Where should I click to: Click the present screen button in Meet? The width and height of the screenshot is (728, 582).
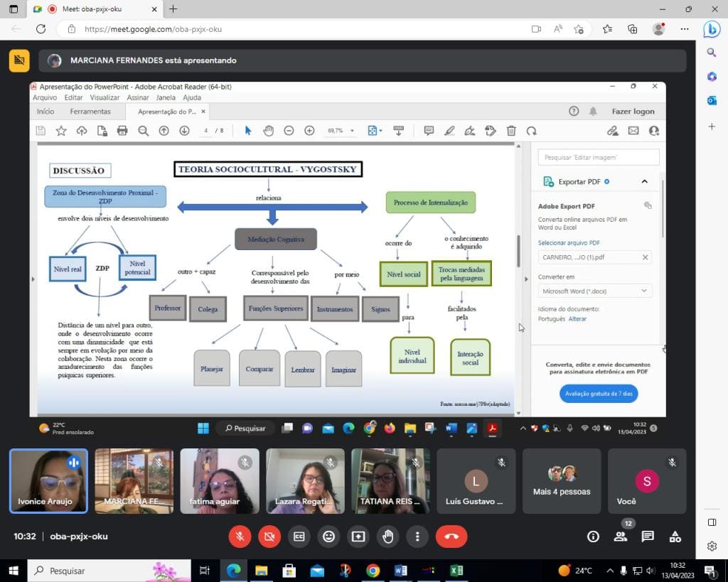[358, 537]
